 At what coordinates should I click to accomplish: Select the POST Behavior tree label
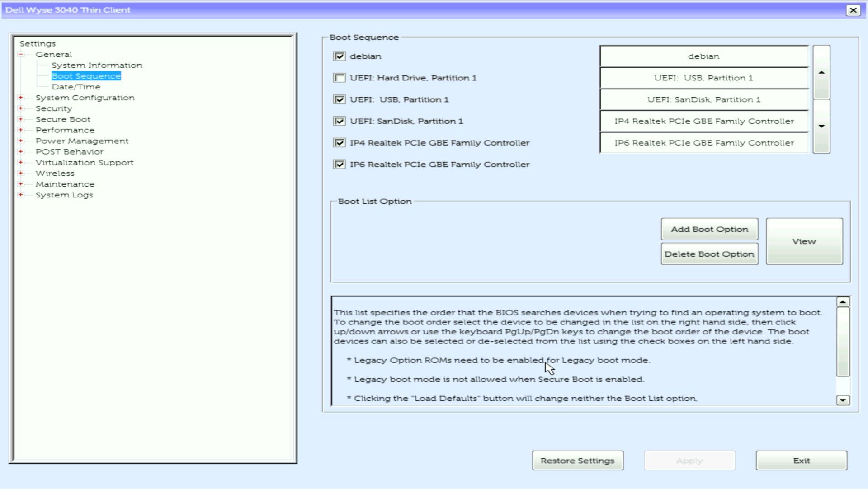click(69, 152)
